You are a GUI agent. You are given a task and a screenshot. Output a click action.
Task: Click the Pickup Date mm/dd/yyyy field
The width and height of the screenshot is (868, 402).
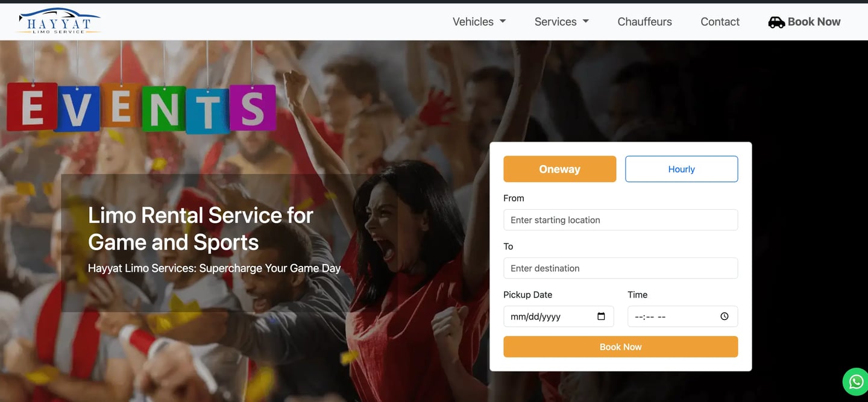(x=559, y=316)
